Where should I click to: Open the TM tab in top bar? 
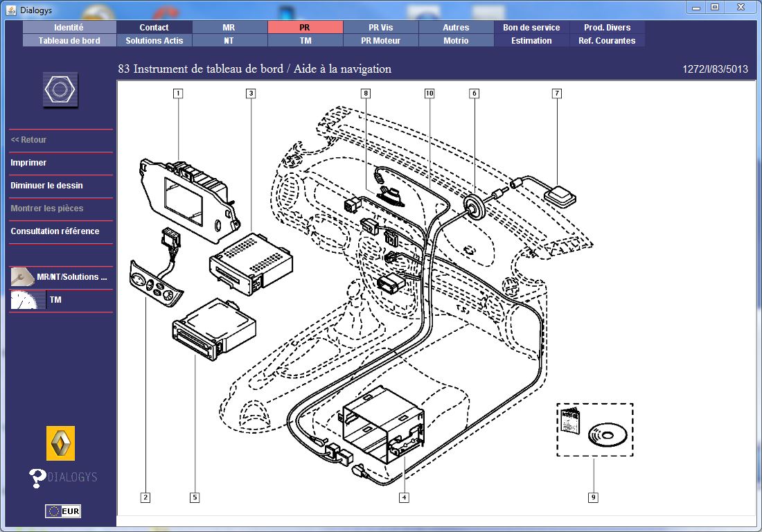(305, 41)
